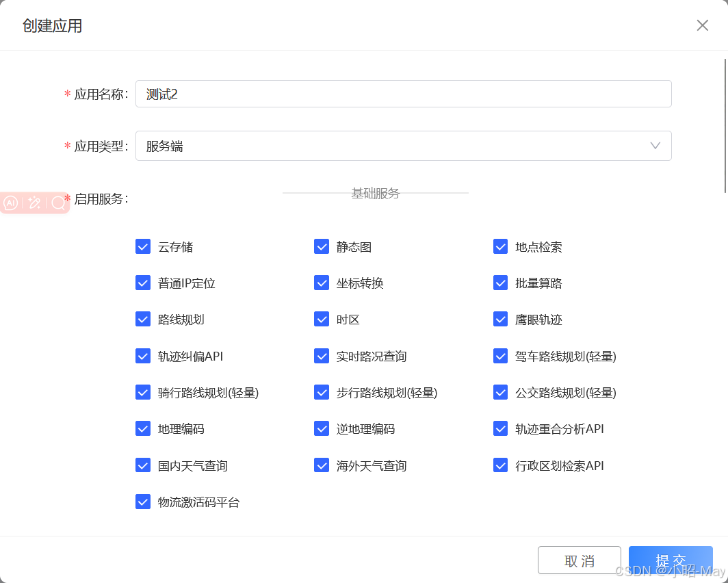Disable the 物流激活码平台 checkbox
728x583 pixels.
click(x=143, y=502)
